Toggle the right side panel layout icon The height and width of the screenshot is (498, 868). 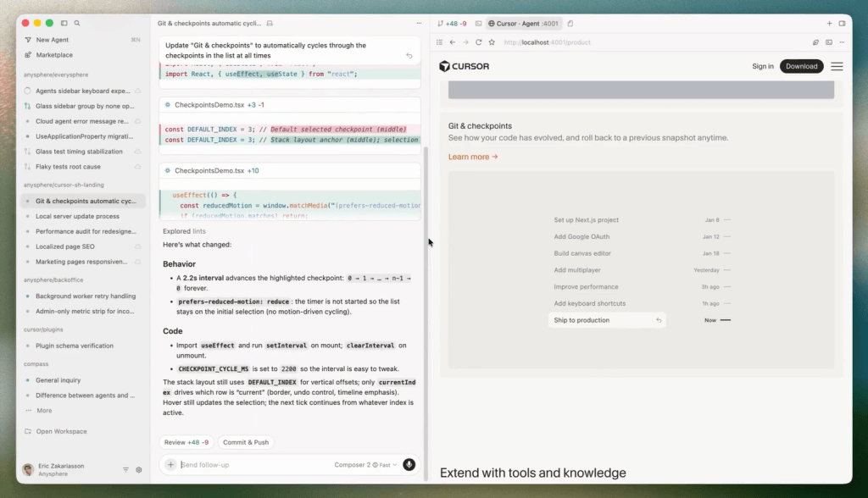point(842,23)
